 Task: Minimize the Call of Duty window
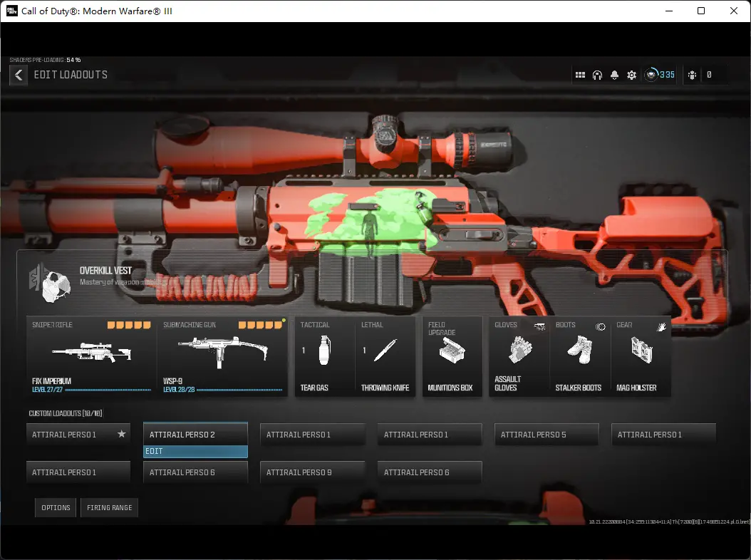click(x=669, y=11)
